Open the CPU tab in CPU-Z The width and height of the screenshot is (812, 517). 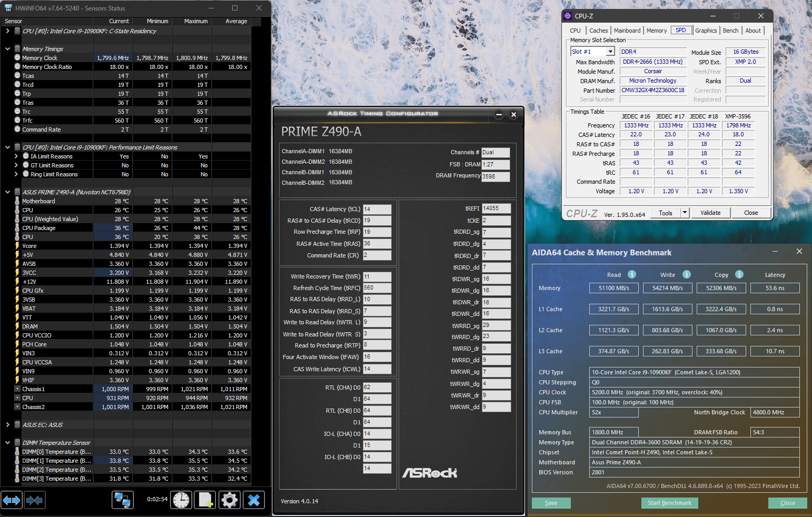[575, 31]
